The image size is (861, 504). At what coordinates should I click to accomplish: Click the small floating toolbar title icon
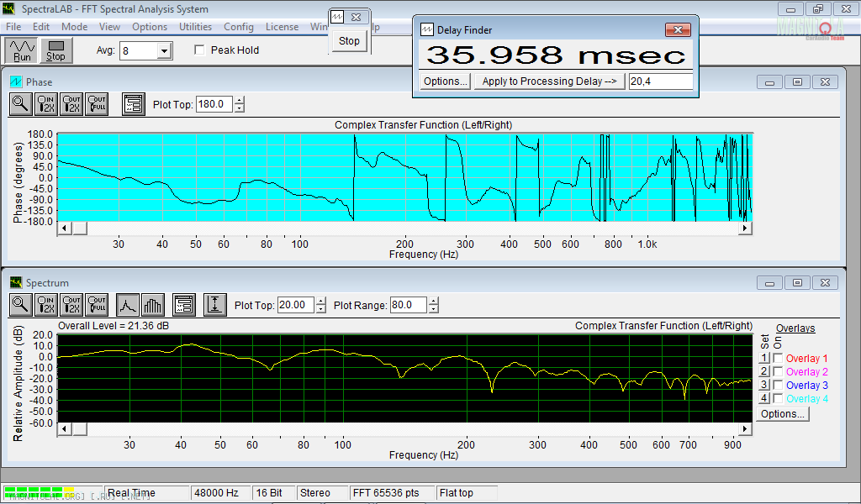point(337,17)
